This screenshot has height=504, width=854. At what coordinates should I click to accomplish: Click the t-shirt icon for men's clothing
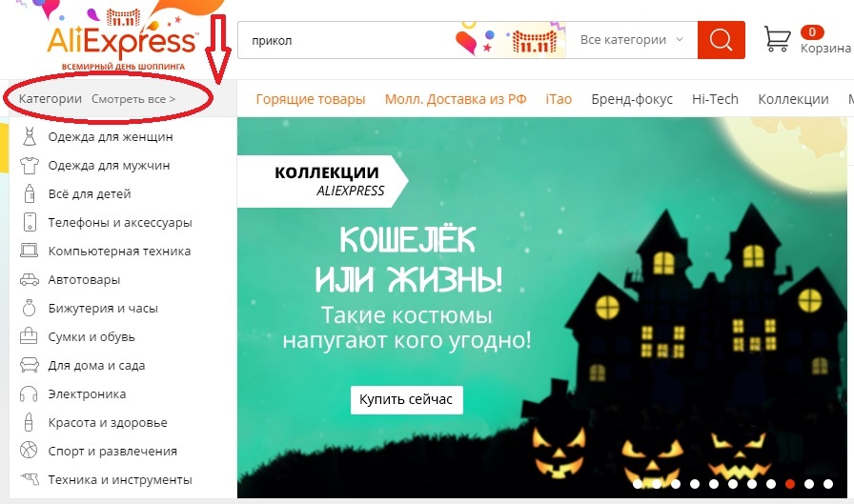tap(30, 165)
